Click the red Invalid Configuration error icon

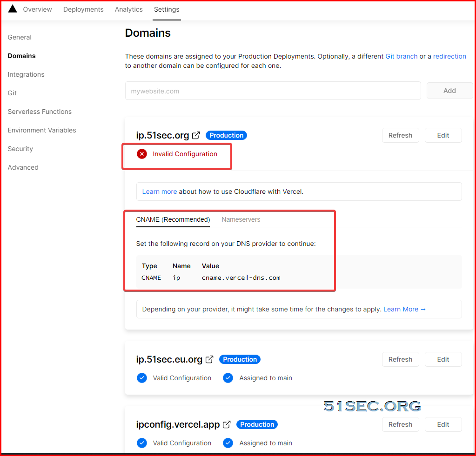[142, 154]
